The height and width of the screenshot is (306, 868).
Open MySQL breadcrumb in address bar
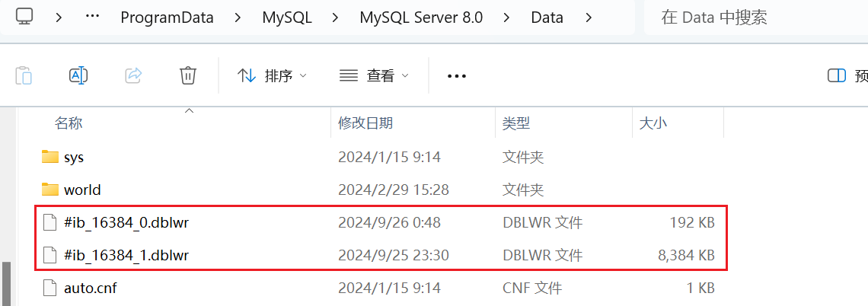pyautogui.click(x=287, y=18)
